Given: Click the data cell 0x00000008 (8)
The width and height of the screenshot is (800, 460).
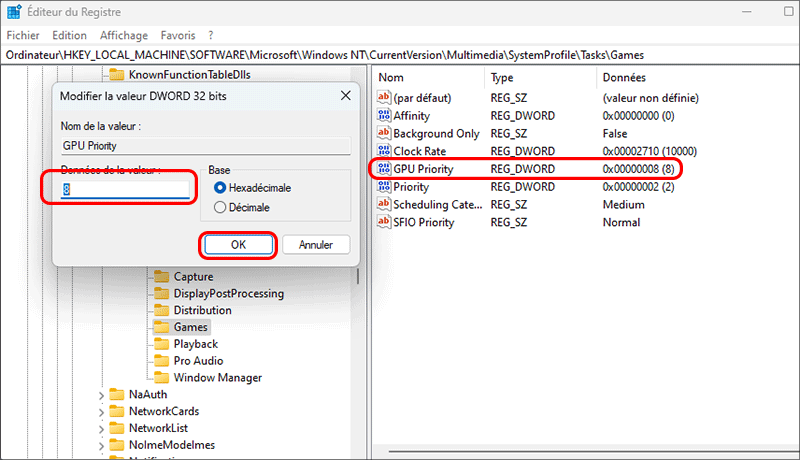Looking at the screenshot, I should (638, 169).
